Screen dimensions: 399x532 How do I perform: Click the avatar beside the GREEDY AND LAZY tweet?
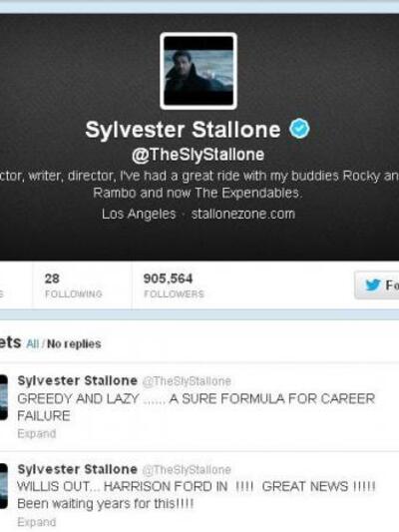[x=3, y=397]
